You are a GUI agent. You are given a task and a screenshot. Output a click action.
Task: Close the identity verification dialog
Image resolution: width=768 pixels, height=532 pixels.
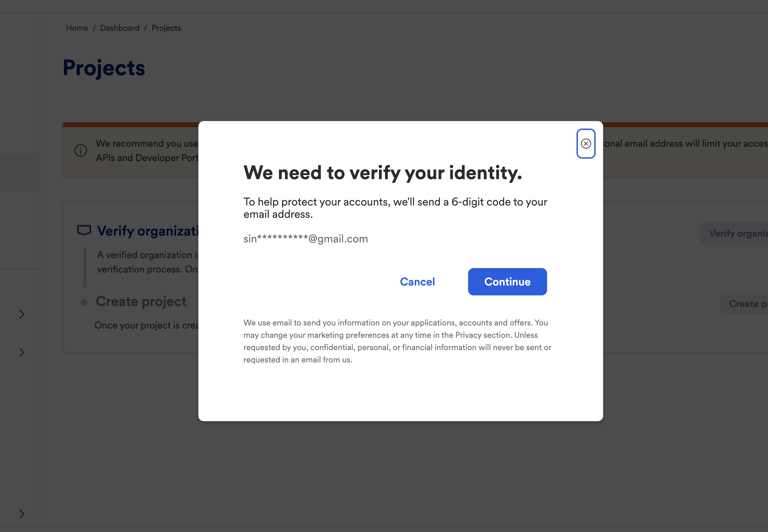586,144
